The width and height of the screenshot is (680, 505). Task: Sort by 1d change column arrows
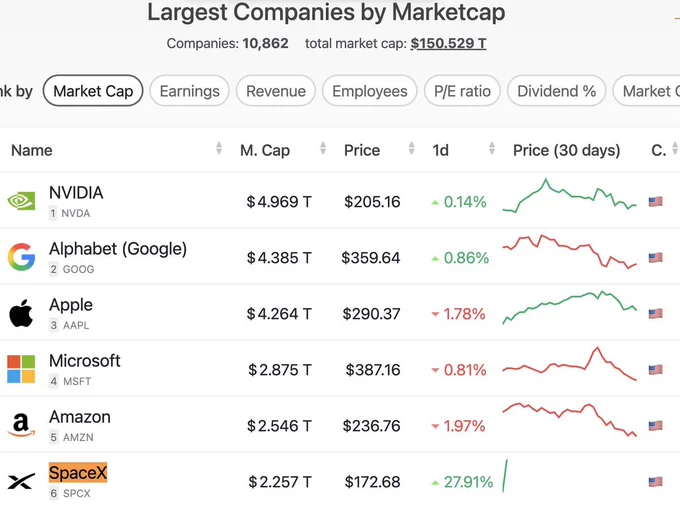(x=492, y=148)
